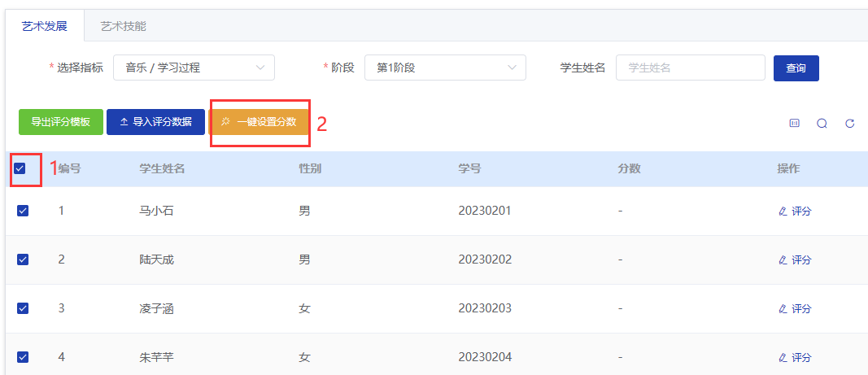Uncheck the checkbox for 陆天成
Image resolution: width=868 pixels, height=375 pixels.
point(23,259)
